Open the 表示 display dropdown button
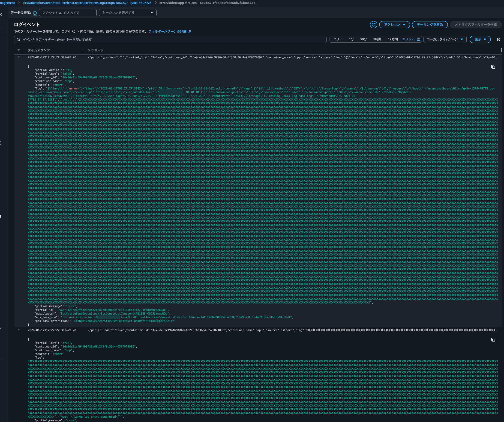Image resolution: width=504 pixels, height=422 pixels. point(480,40)
